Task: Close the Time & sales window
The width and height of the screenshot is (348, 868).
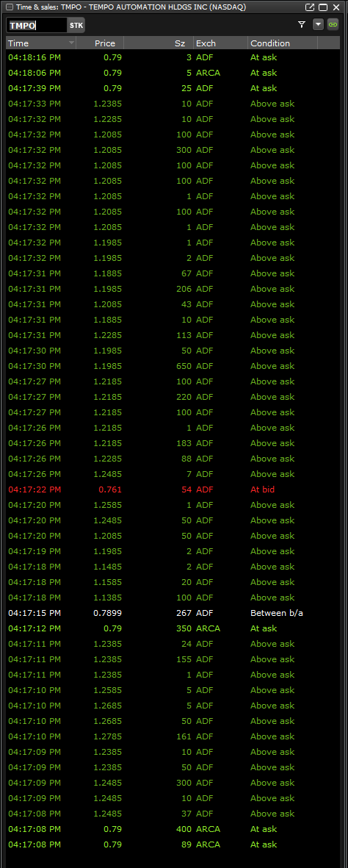Action: point(336,7)
